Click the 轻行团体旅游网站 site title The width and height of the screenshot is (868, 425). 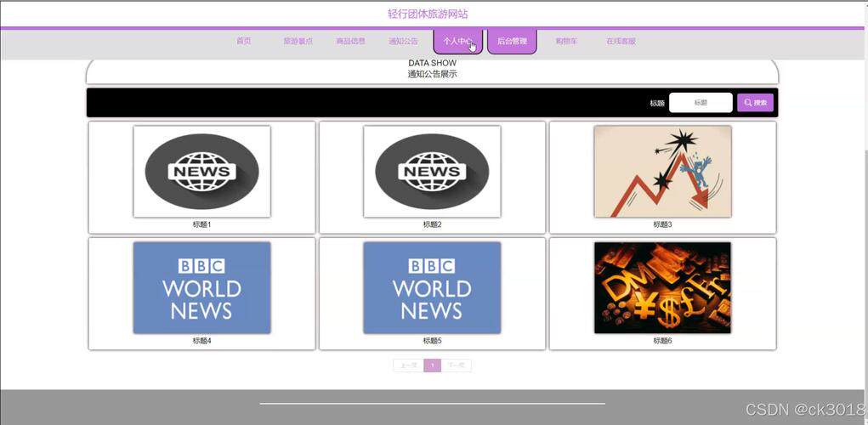(428, 14)
